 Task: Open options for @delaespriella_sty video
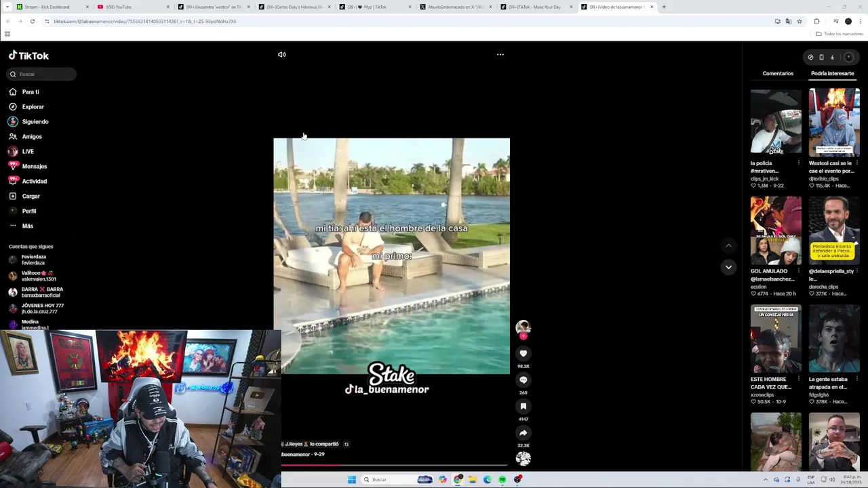[x=857, y=271]
